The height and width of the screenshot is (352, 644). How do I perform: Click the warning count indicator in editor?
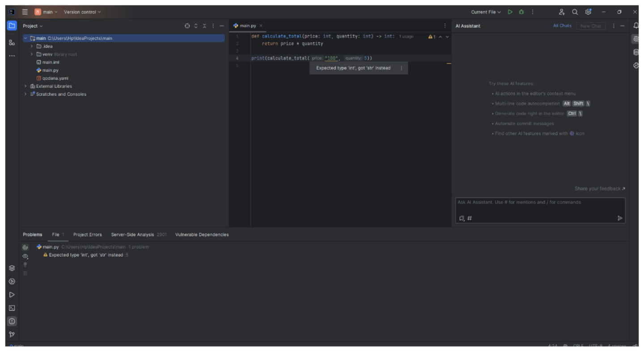click(x=431, y=37)
